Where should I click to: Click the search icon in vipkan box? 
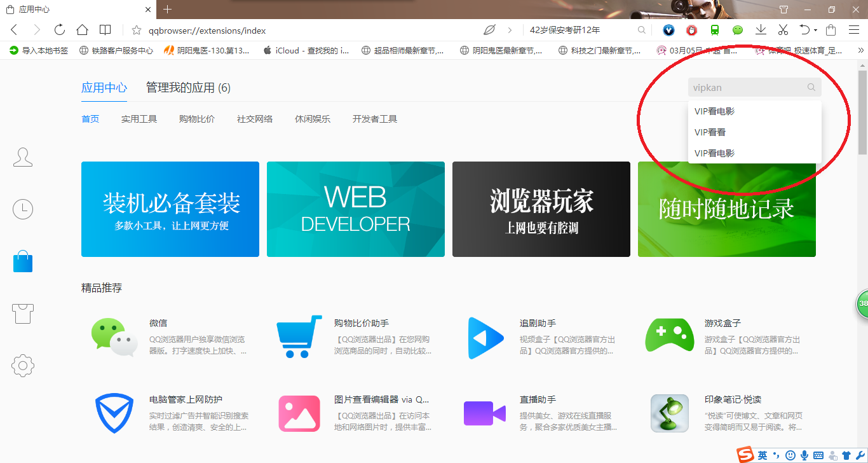[x=811, y=88]
